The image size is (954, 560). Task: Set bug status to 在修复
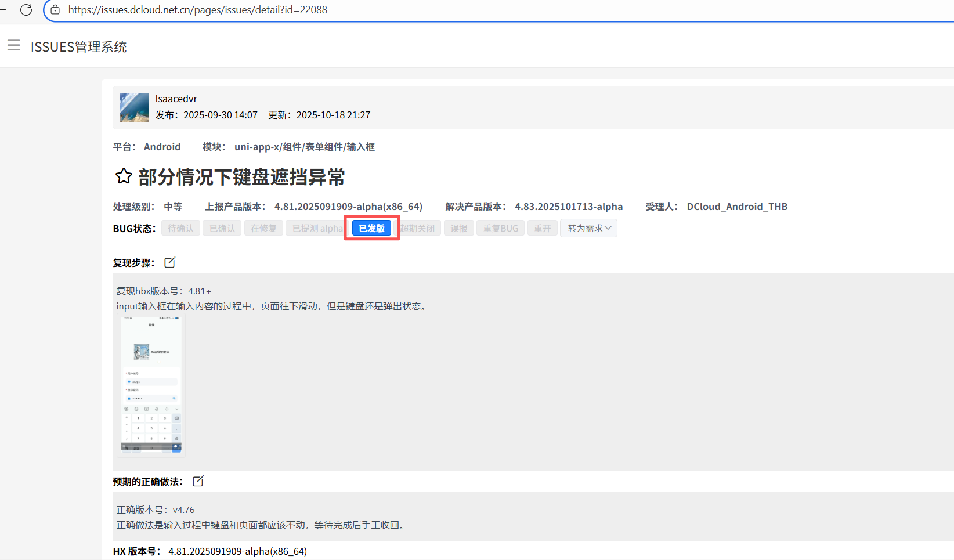(x=263, y=228)
